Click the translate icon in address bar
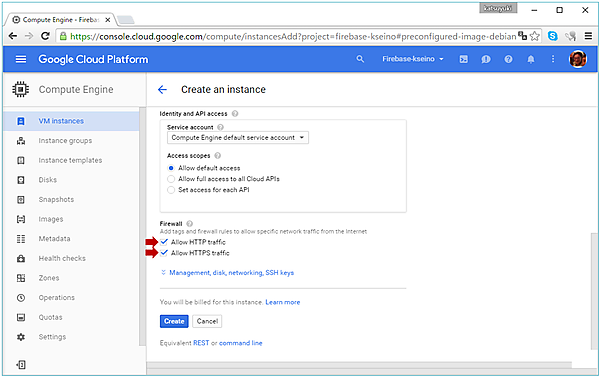The width and height of the screenshot is (600, 377). pyautogui.click(x=523, y=36)
